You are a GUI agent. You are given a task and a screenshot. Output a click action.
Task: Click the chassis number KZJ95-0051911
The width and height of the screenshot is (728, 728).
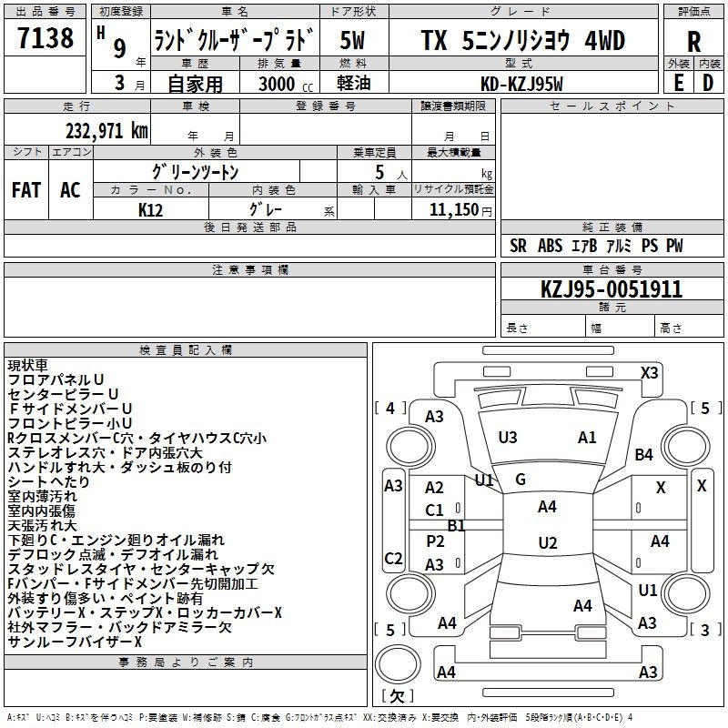[612, 289]
